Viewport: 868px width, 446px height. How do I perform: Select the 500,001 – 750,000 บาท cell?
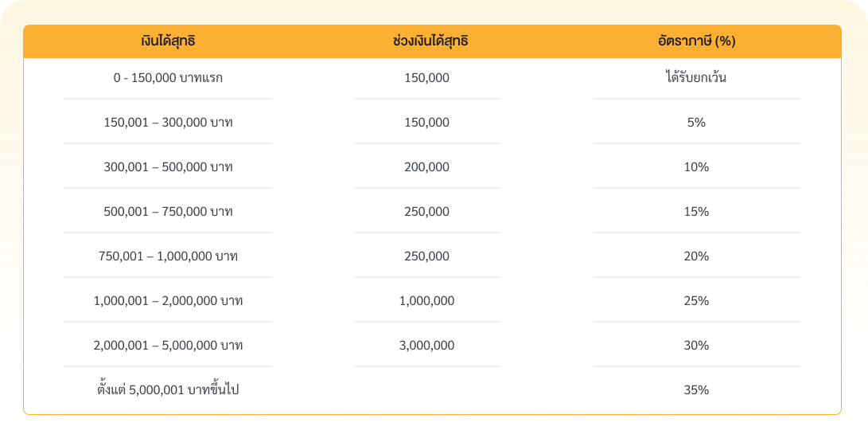click(168, 212)
